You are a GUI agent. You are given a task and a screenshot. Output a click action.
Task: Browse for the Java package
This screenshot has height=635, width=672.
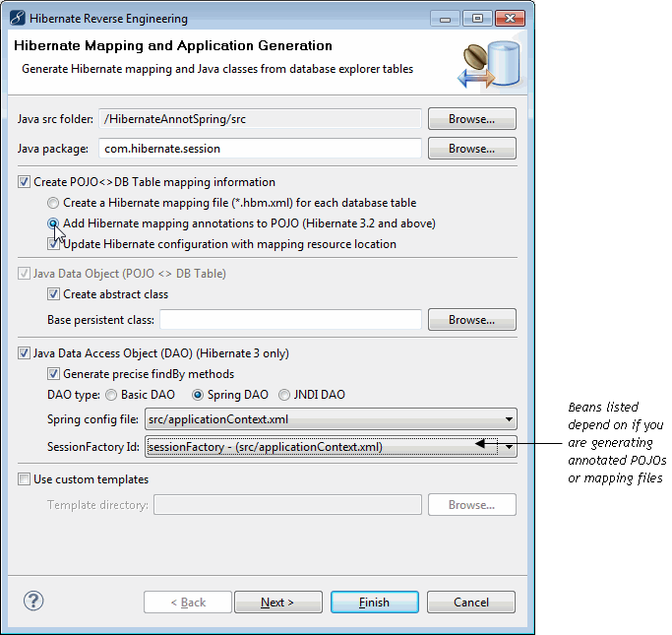471,149
